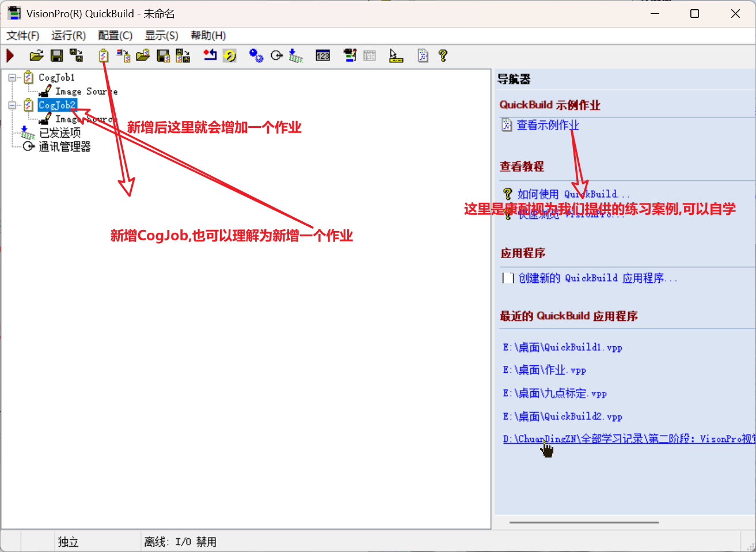Open a QuickBuild application via the folder icon

point(36,56)
